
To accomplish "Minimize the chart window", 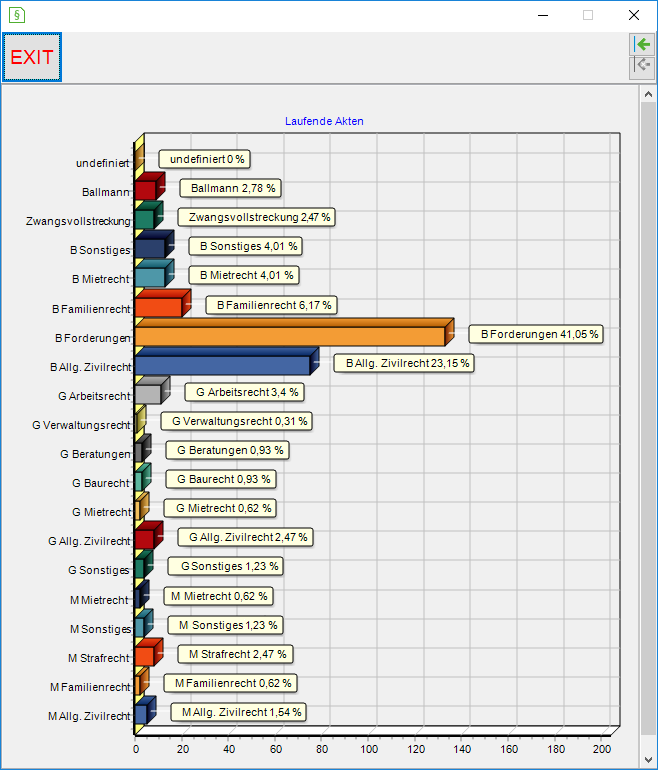I will 543,15.
